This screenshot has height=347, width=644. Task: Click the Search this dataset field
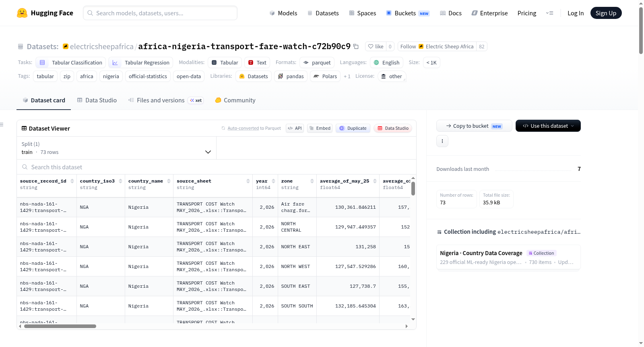coord(217,167)
